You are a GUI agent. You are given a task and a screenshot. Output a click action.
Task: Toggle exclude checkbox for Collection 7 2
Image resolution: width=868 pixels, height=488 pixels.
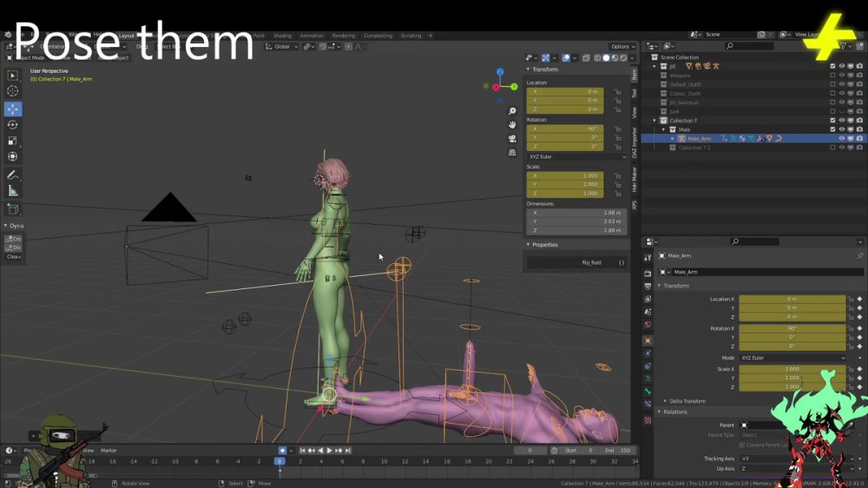(x=832, y=148)
